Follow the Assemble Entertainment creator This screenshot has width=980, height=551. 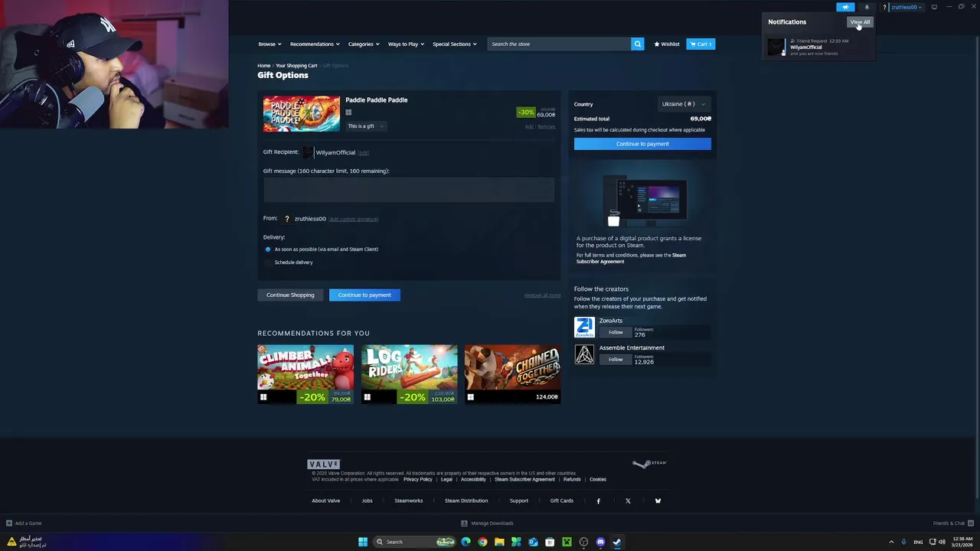point(616,360)
